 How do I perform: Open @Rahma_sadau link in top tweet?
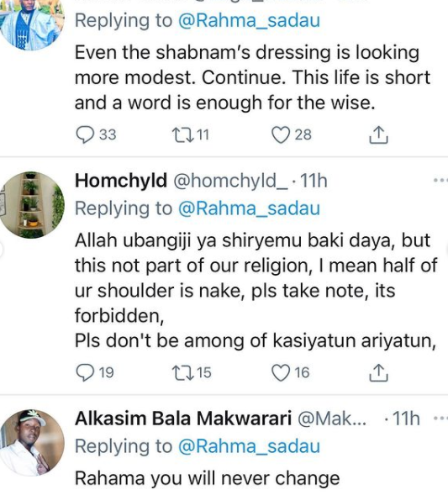pyautogui.click(x=249, y=21)
